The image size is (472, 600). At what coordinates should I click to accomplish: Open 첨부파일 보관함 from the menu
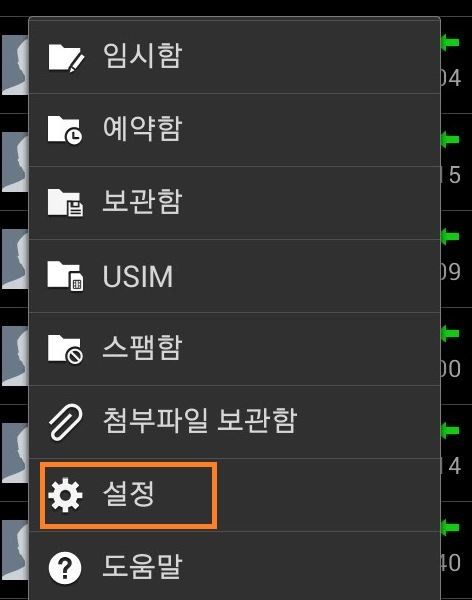tap(234, 422)
